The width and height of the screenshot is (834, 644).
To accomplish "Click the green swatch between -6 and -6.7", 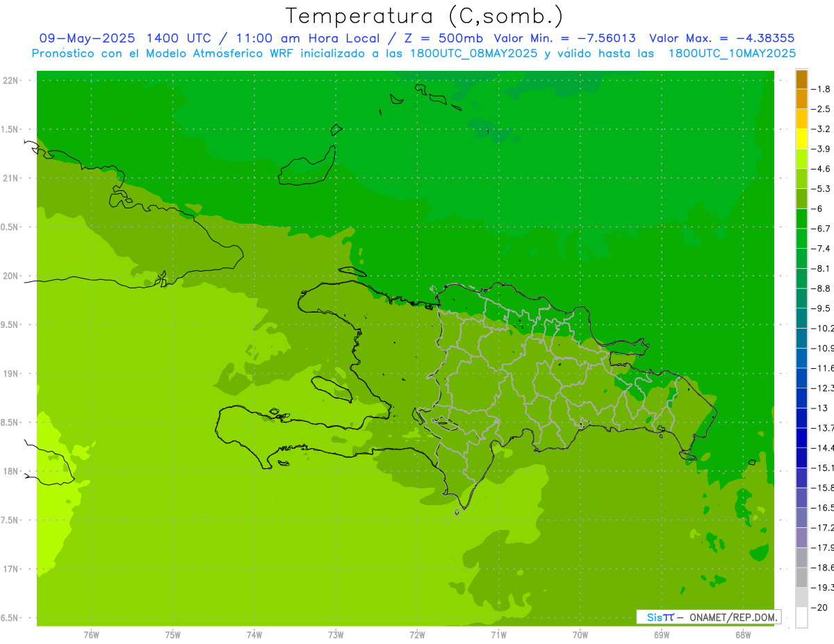I will click(801, 219).
